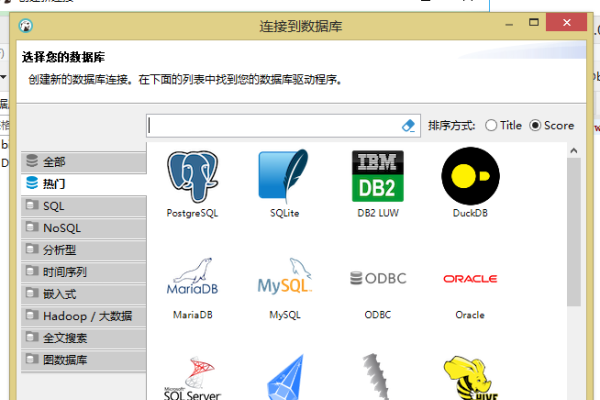Clear the search filter with eraser icon
This screenshot has width=600, height=400.
pos(409,126)
